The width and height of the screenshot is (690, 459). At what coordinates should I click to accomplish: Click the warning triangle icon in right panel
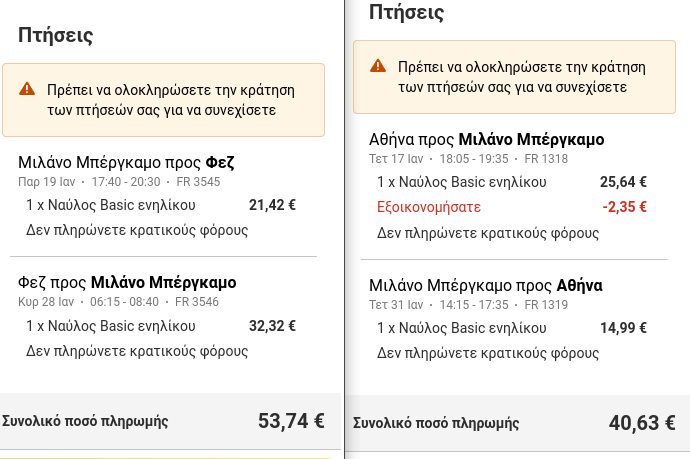[378, 66]
